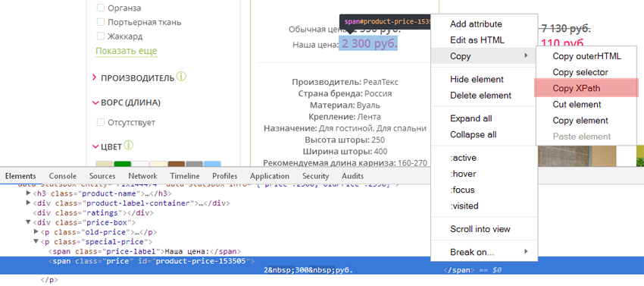Check the Отсутствует checkbox

100,122
